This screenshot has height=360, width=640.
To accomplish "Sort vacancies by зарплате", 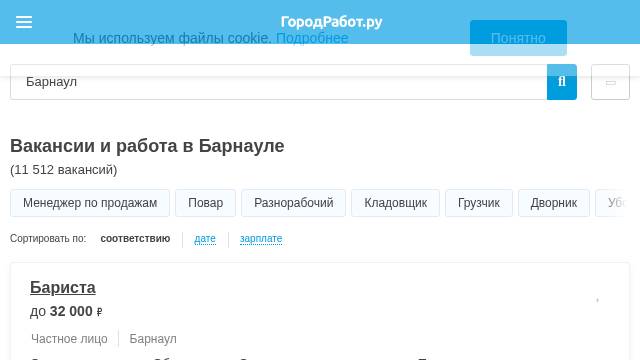I will 261,238.
